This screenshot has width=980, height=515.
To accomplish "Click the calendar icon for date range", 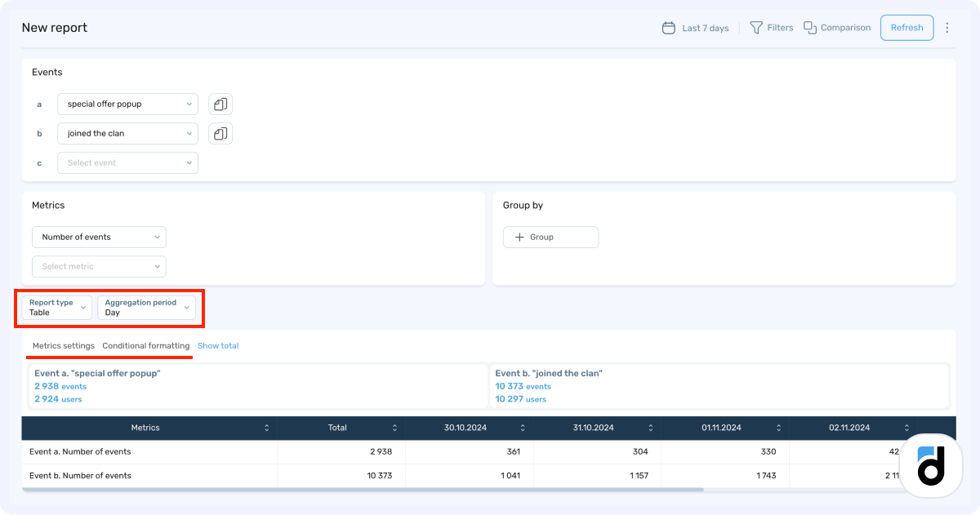I will (669, 28).
